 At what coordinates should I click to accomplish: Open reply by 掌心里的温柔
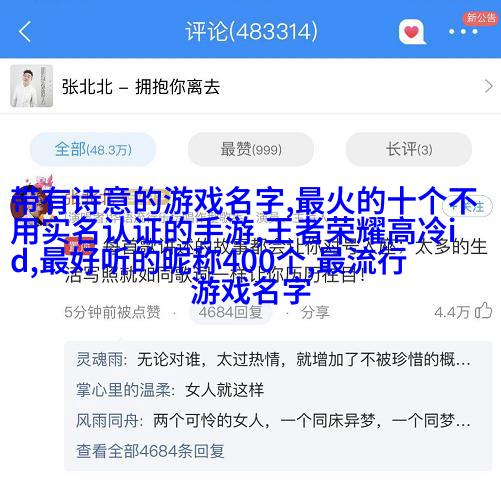click(170, 390)
